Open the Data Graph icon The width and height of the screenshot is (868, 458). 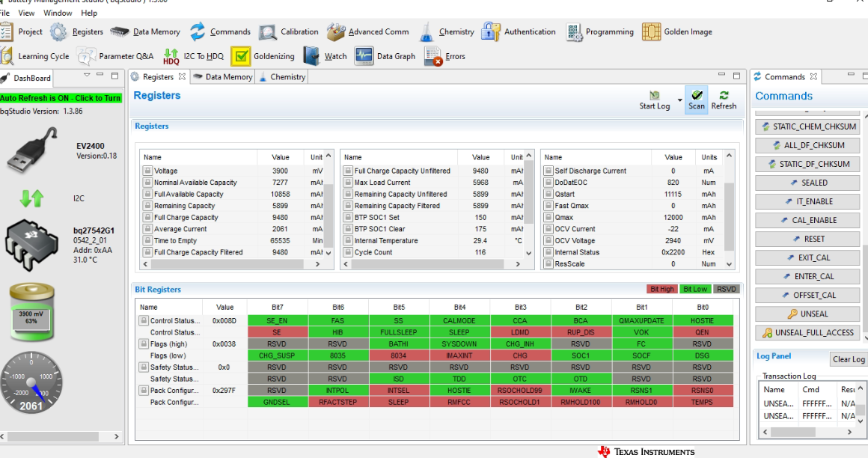(364, 56)
